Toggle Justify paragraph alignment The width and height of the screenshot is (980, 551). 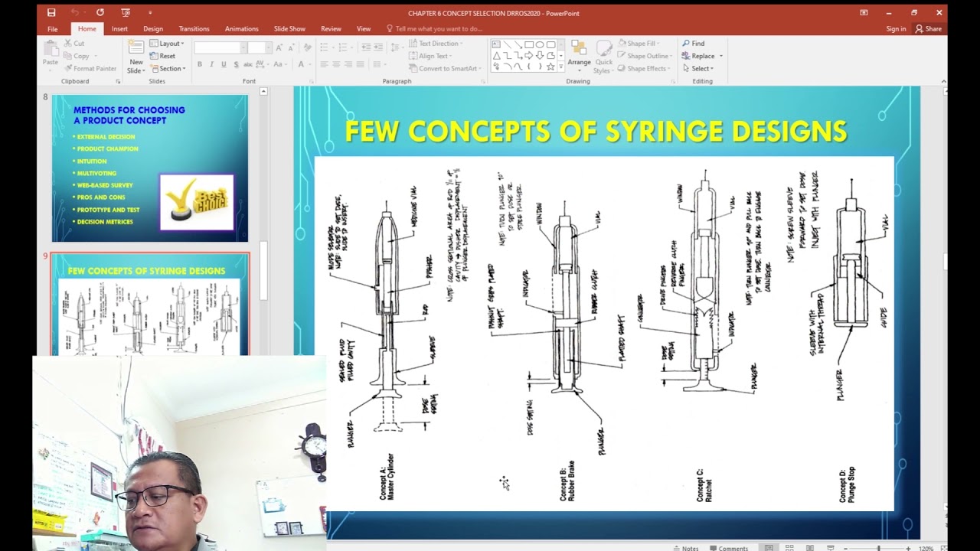pos(361,64)
